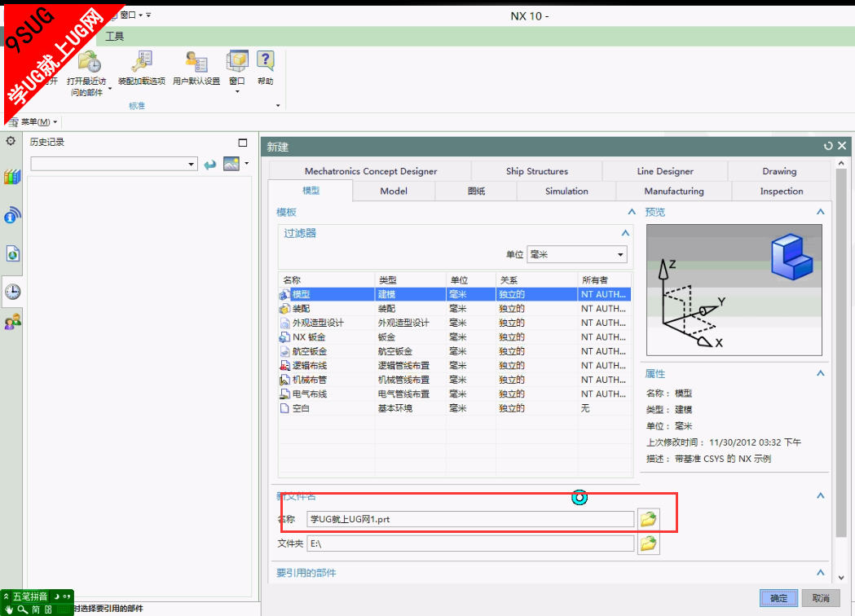Collapse the 模板 section
Viewport: 855px width, 616px height.
632,212
